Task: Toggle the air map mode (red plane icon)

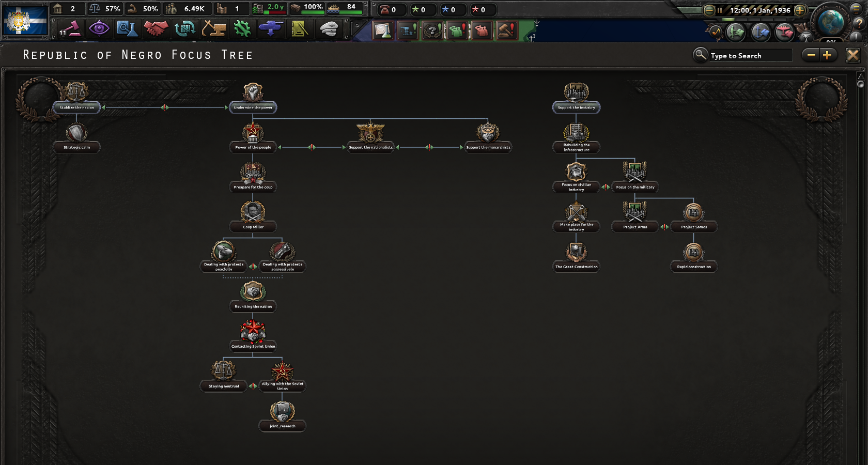Action: tap(786, 33)
